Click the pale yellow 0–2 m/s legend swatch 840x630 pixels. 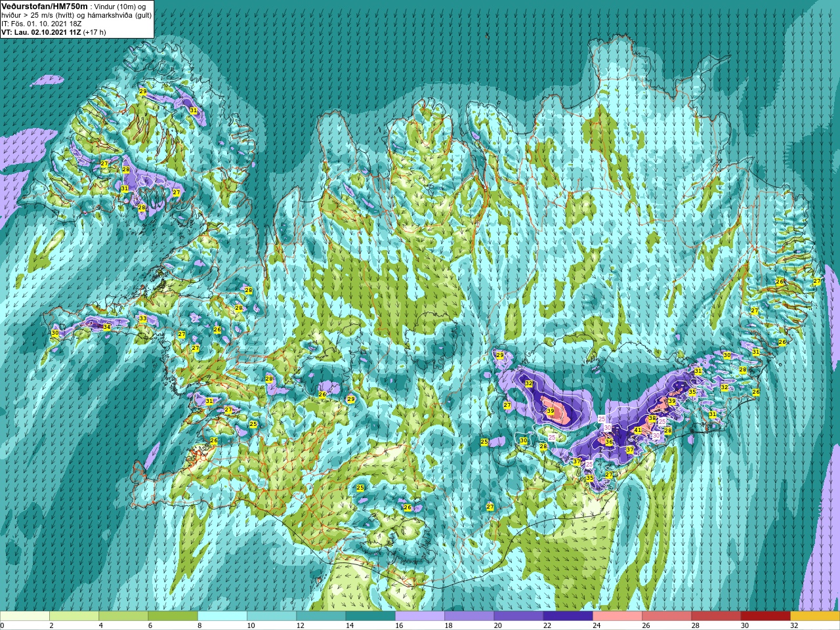click(x=25, y=616)
